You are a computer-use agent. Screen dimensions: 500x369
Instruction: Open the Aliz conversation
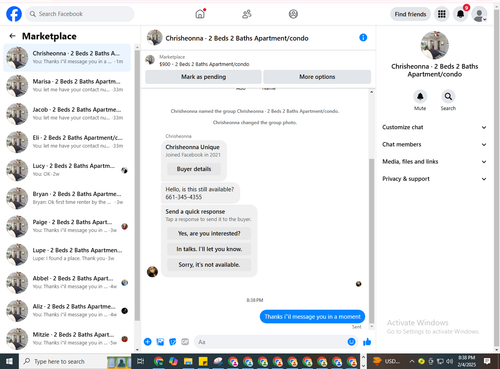coord(67,311)
